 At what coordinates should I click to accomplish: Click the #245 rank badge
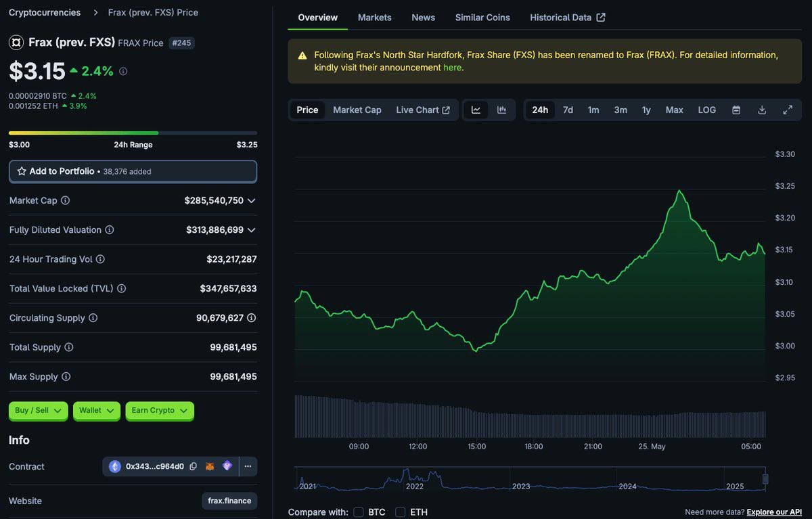click(x=181, y=43)
